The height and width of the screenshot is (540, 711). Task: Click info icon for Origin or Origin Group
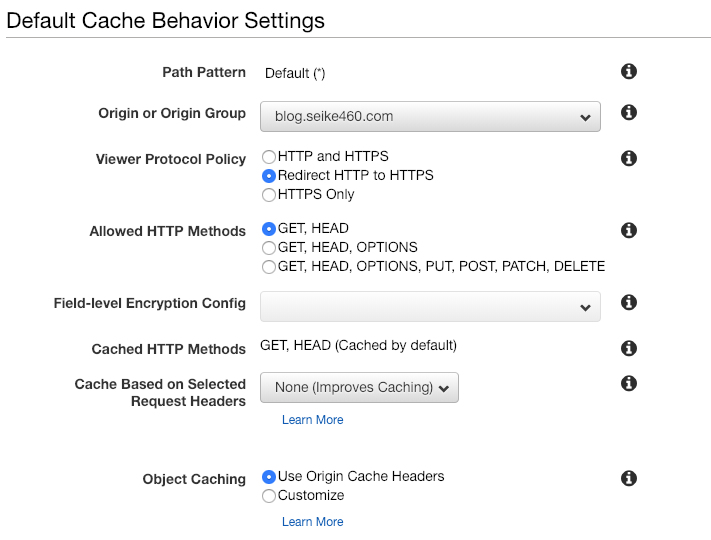[629, 112]
